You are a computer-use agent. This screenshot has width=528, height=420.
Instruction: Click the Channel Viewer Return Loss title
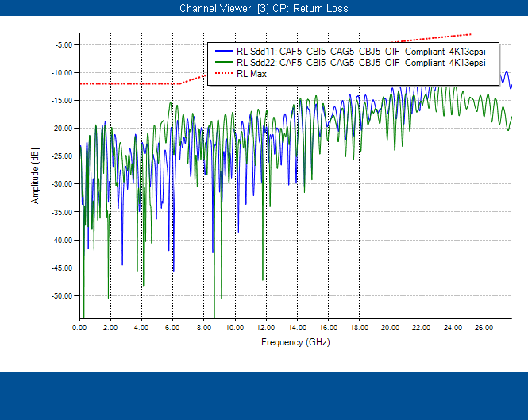[x=264, y=8]
